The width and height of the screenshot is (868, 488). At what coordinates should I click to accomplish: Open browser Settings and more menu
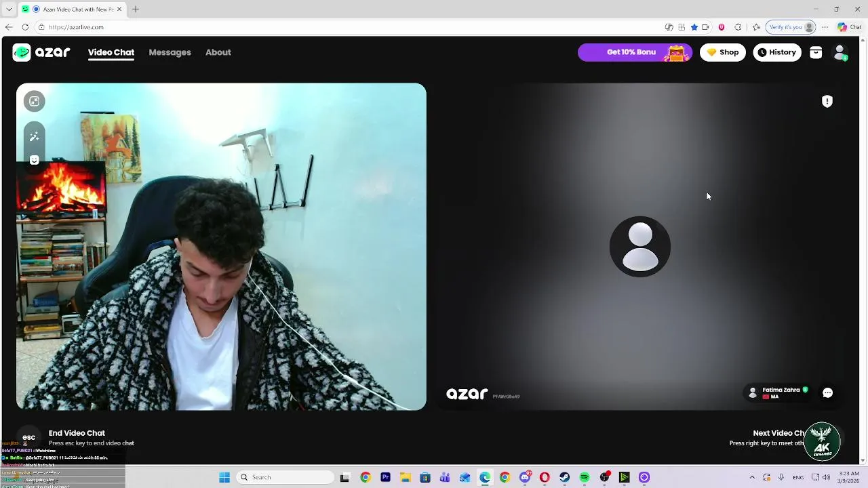pos(825,27)
